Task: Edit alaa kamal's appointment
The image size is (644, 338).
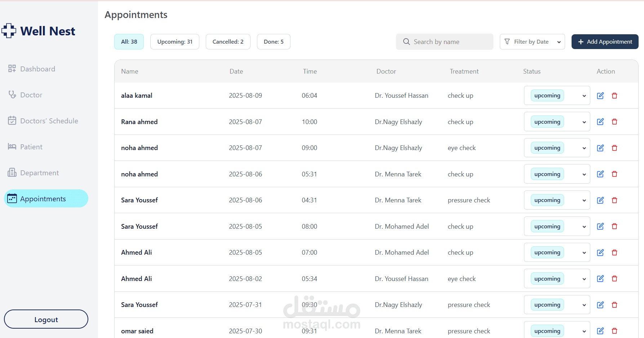Action: coord(600,96)
